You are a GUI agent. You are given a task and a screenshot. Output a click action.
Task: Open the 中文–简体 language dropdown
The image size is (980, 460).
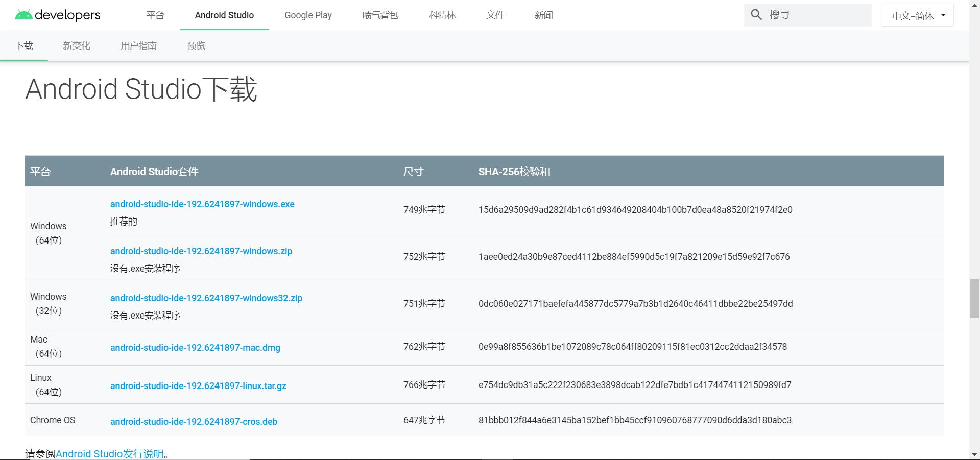point(918,15)
